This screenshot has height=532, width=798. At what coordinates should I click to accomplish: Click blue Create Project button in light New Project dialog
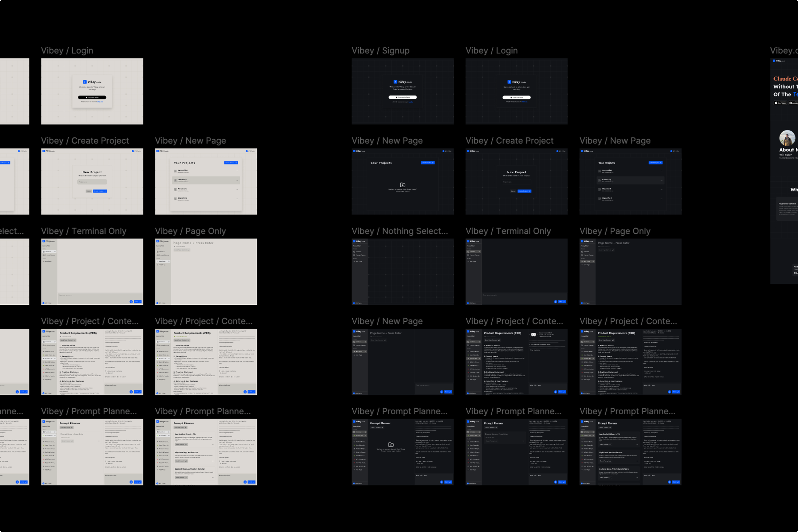click(x=100, y=191)
